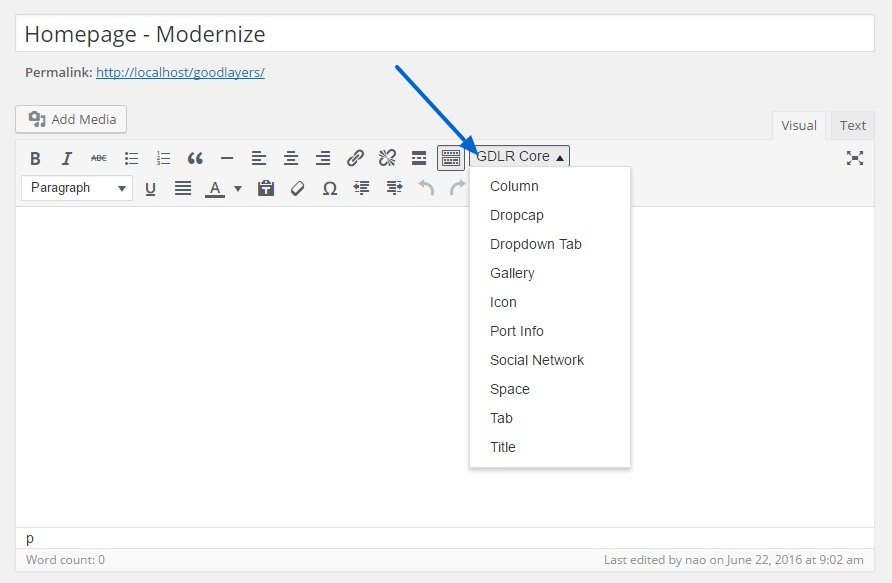Insert special character with Omega icon
The width and height of the screenshot is (892, 583).
coord(329,188)
